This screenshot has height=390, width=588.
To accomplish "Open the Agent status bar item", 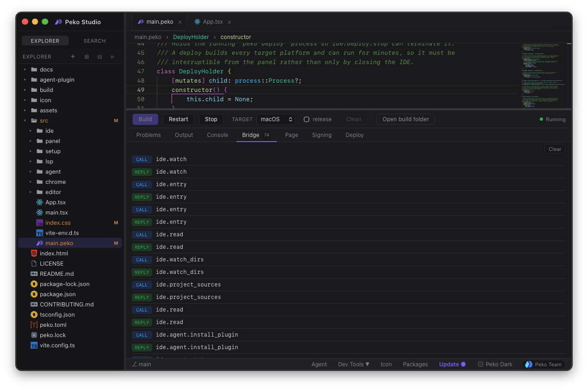I will [319, 364].
